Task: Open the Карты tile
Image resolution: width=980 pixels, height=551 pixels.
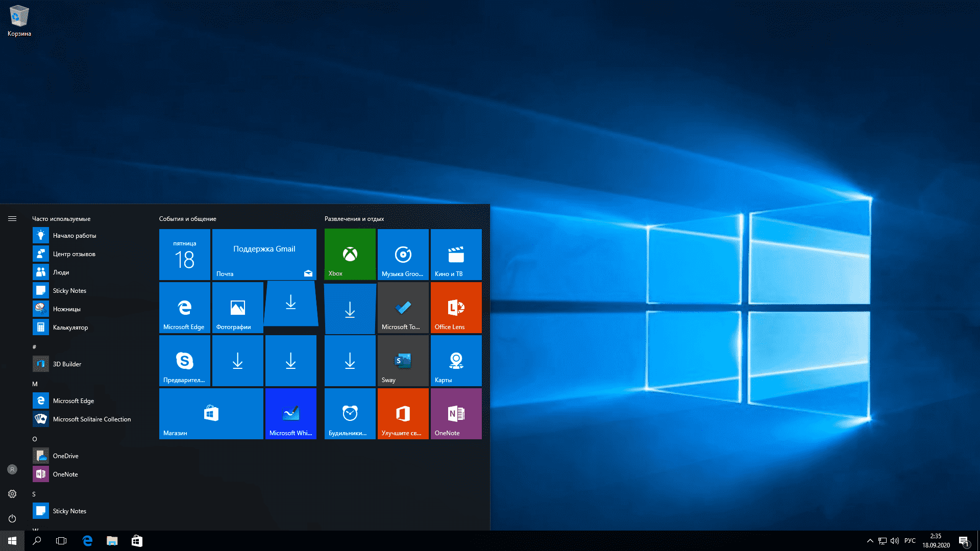Action: click(456, 361)
